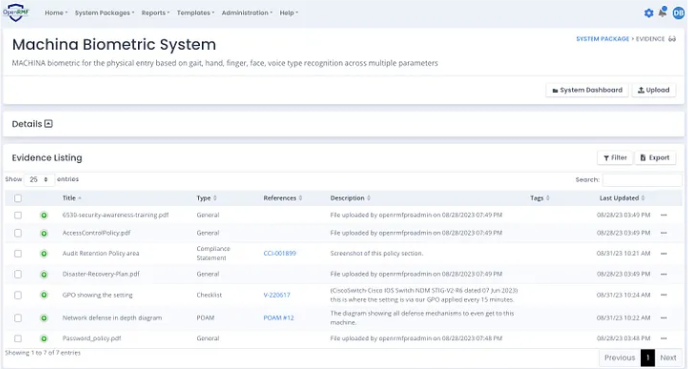Open row actions menu for AccessControlPolicy.pdf
Screen dimensions: 689x369
click(664, 233)
